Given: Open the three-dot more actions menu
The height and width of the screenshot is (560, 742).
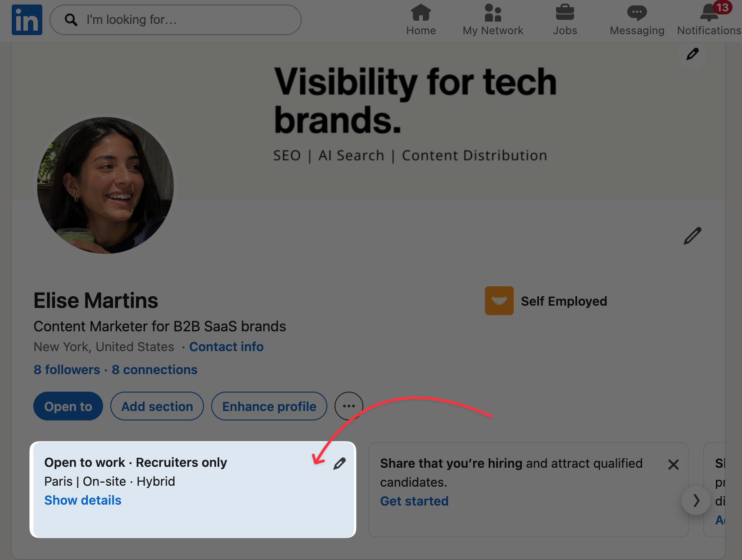Looking at the screenshot, I should (x=349, y=406).
